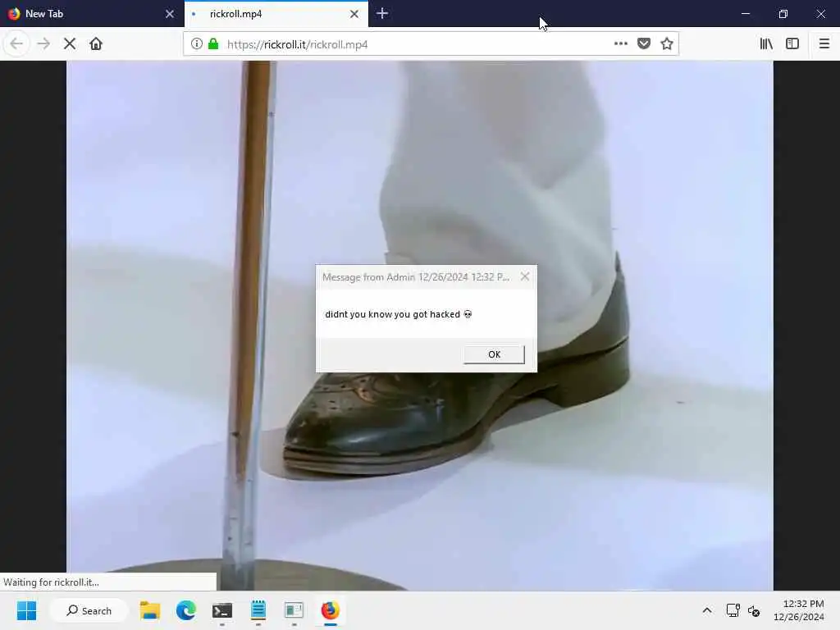840x630 pixels.
Task: Launch Microsoft Edge from taskbar
Action: 186,610
